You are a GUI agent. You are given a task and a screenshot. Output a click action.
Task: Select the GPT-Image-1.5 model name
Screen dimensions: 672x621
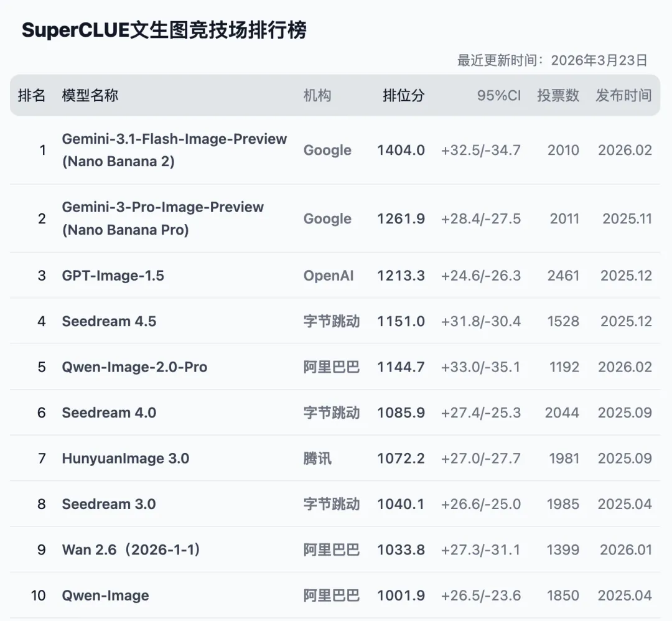point(113,276)
